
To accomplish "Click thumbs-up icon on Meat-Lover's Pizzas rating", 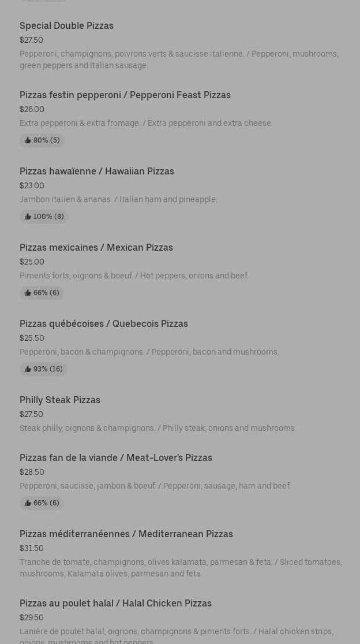I will coord(28,503).
